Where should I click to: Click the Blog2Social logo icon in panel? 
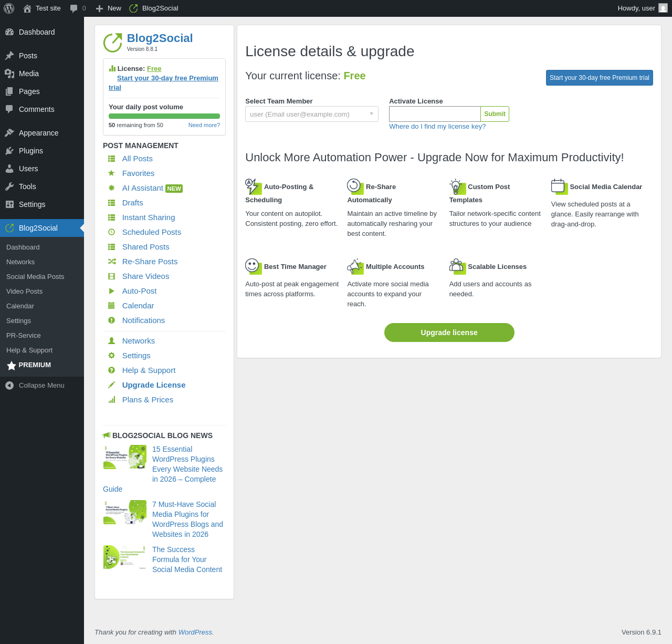click(x=112, y=43)
